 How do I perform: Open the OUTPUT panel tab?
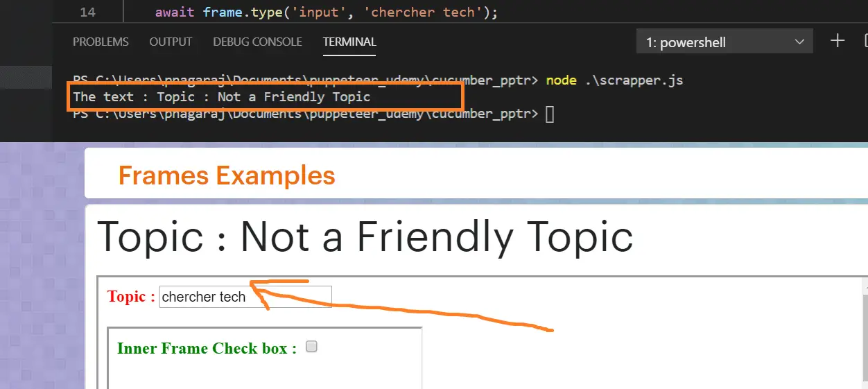(171, 42)
